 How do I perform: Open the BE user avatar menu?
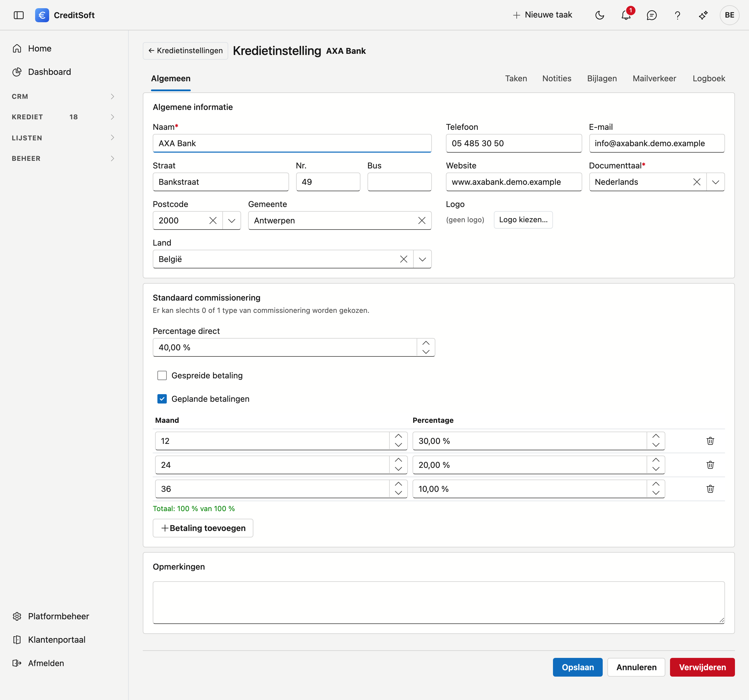tap(729, 15)
